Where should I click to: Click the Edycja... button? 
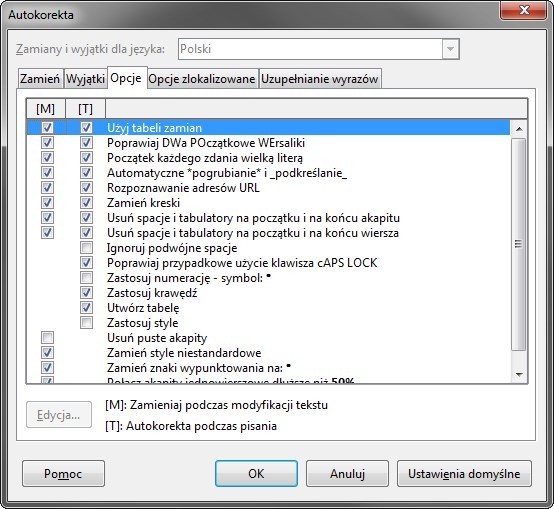(59, 414)
